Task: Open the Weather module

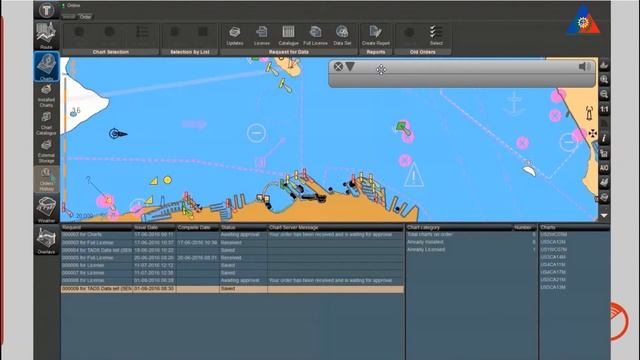Action: [46, 209]
